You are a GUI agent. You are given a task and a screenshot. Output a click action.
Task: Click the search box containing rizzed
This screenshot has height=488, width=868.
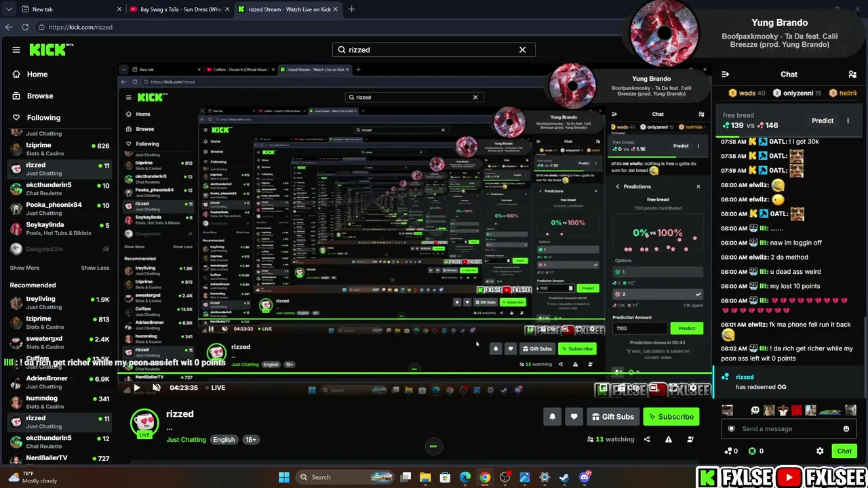pyautogui.click(x=434, y=49)
